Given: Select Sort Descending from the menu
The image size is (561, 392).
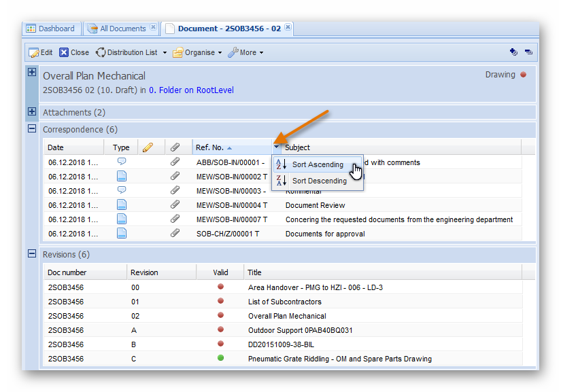Looking at the screenshot, I should click(318, 181).
